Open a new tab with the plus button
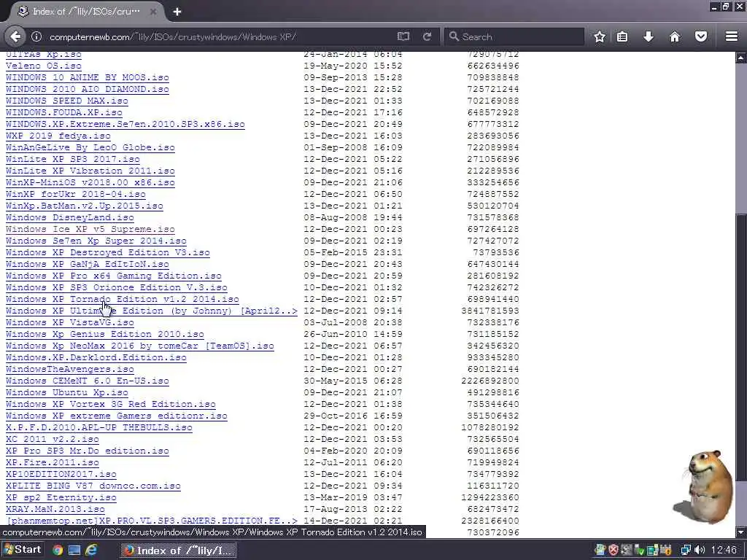Screen dimensions: 747x560 (177, 12)
